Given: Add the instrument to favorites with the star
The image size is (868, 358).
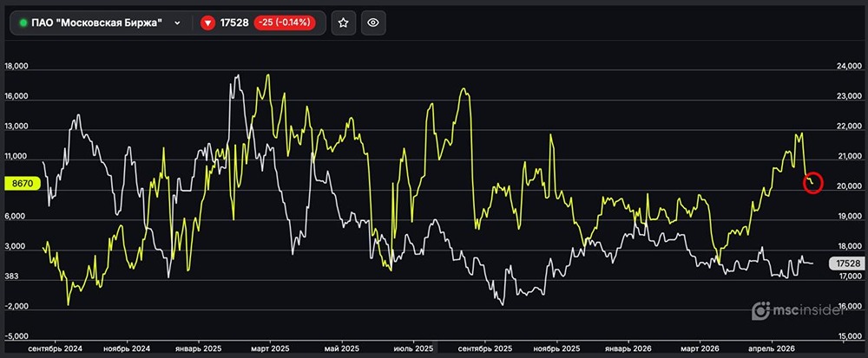Looking at the screenshot, I should point(343,23).
